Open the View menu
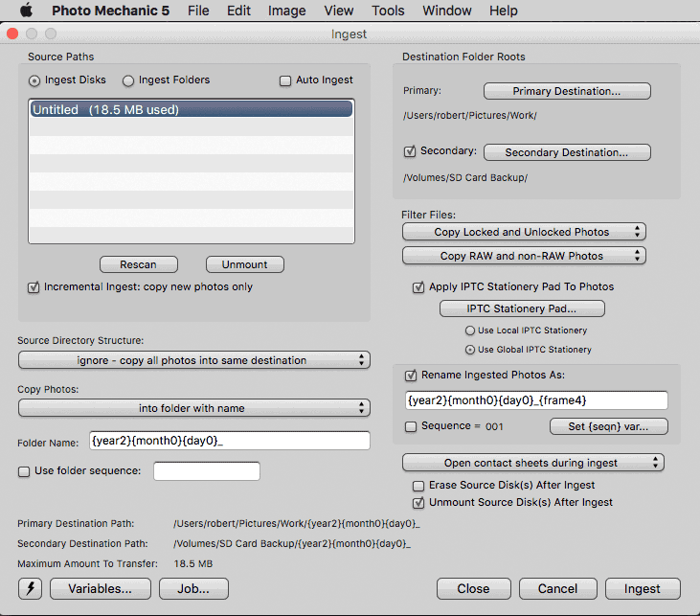This screenshot has height=616, width=700. click(339, 11)
